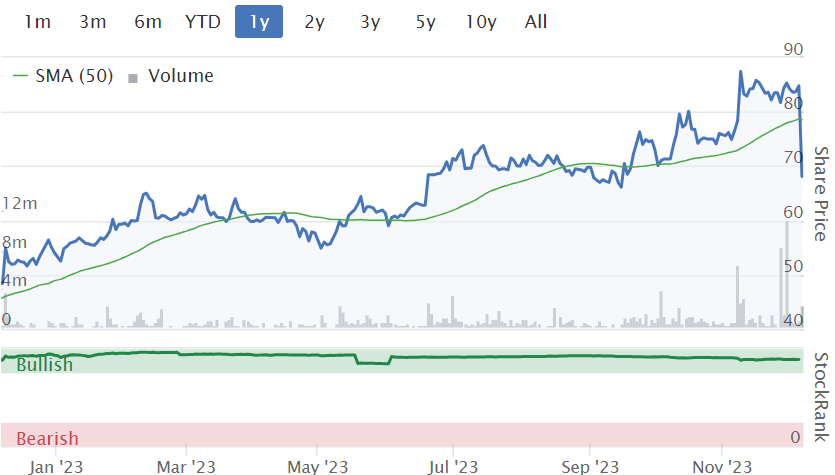
Task: Choose the YTD range button
Action: pos(203,22)
